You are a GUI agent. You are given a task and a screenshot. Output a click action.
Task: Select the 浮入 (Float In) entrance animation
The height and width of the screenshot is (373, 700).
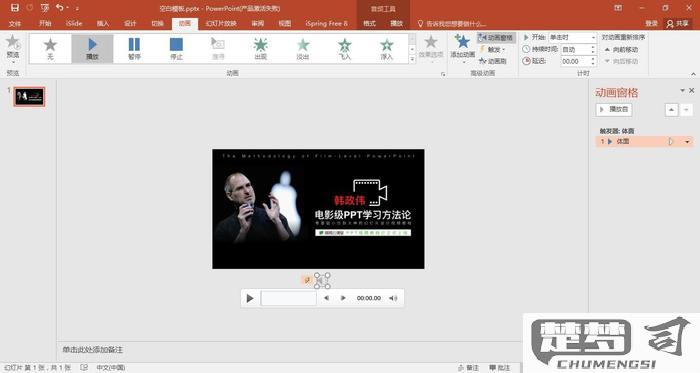pos(387,48)
